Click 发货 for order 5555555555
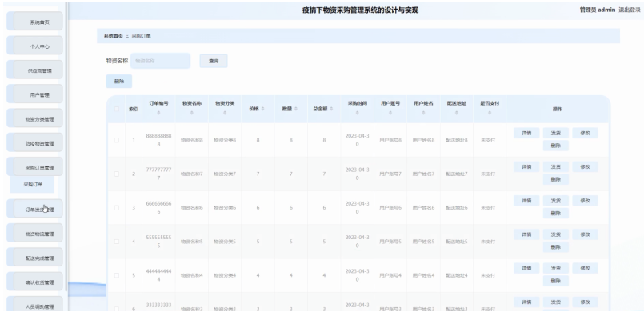This screenshot has height=312, width=644. [556, 234]
